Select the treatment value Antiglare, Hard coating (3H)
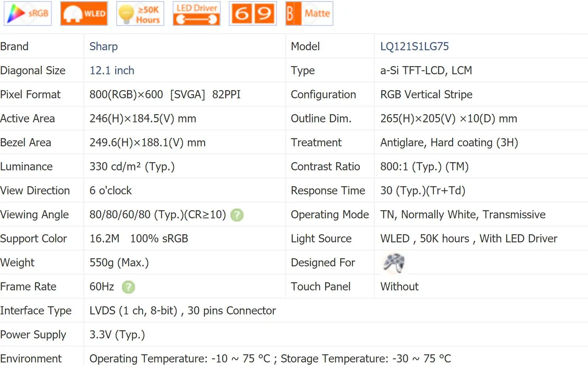The width and height of the screenshot is (588, 365). point(449,143)
